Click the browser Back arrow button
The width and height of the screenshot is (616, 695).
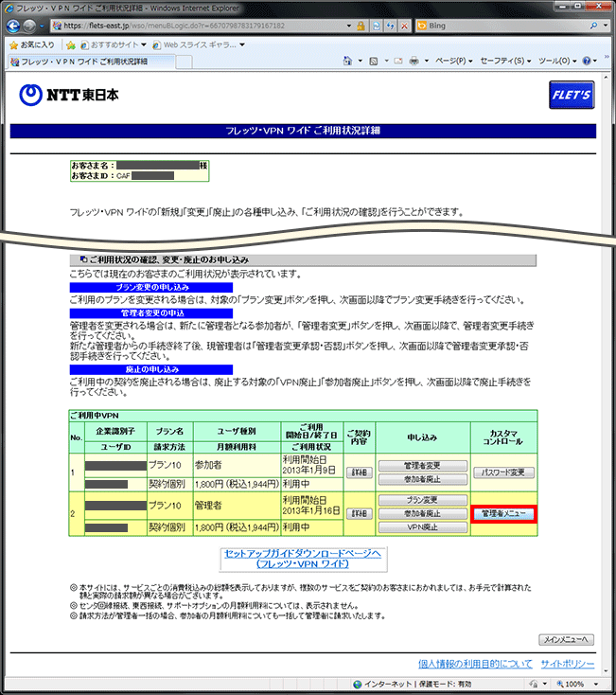13,27
